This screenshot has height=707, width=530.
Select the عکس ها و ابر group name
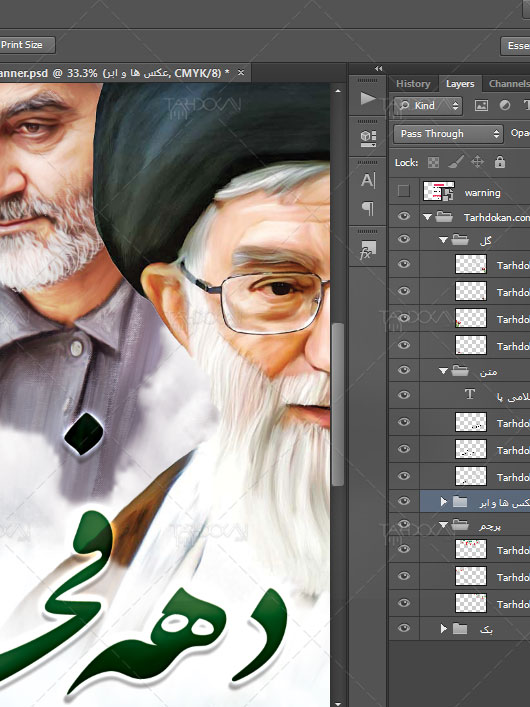click(x=505, y=502)
